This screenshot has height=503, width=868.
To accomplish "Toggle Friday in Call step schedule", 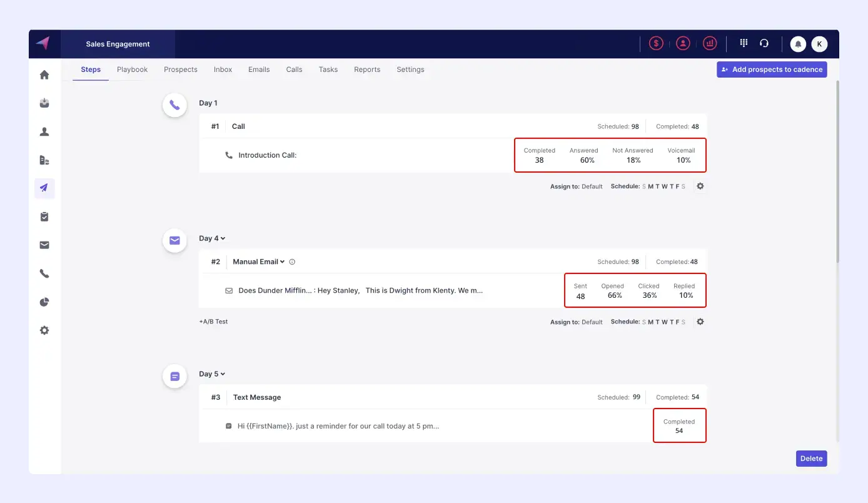I will [x=677, y=186].
